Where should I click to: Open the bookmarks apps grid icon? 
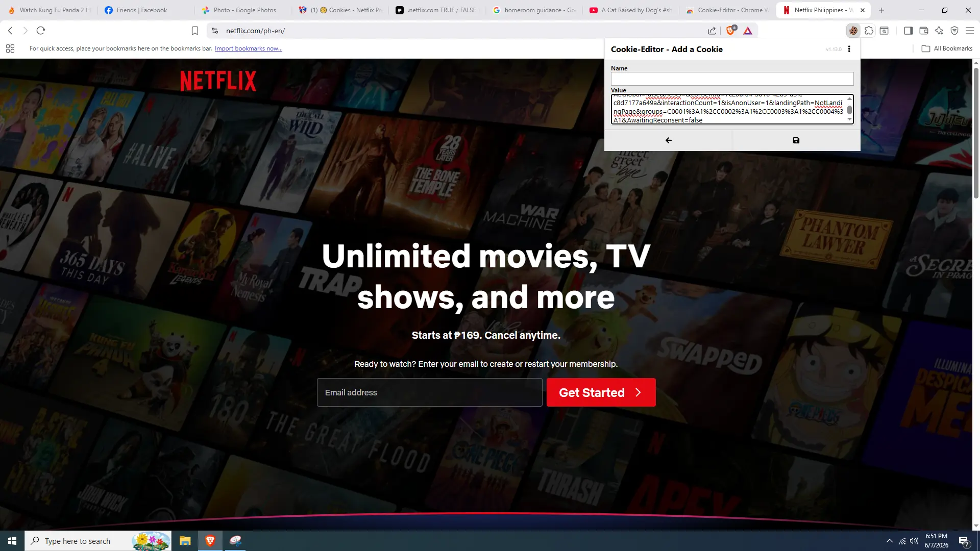pos(10,48)
